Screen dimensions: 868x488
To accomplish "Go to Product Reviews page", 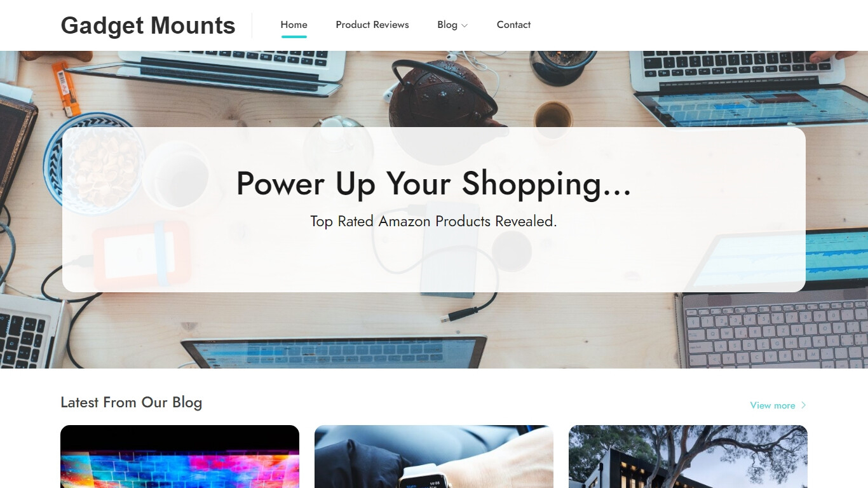I will [372, 25].
